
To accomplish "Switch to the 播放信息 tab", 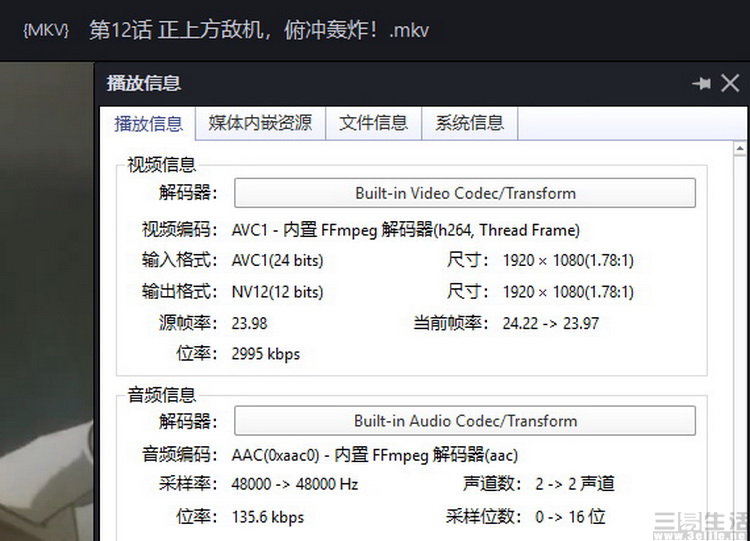I will coord(148,124).
